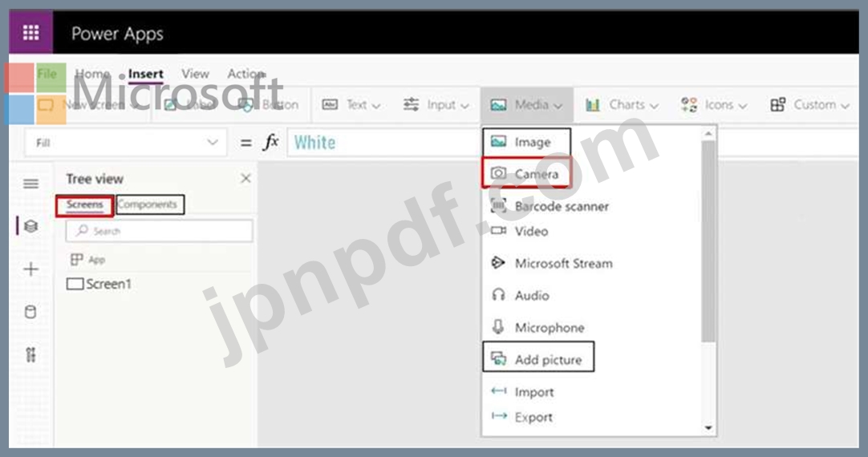This screenshot has width=868, height=457.
Task: Click the Icons shapes icon in ribbon
Action: 688,104
